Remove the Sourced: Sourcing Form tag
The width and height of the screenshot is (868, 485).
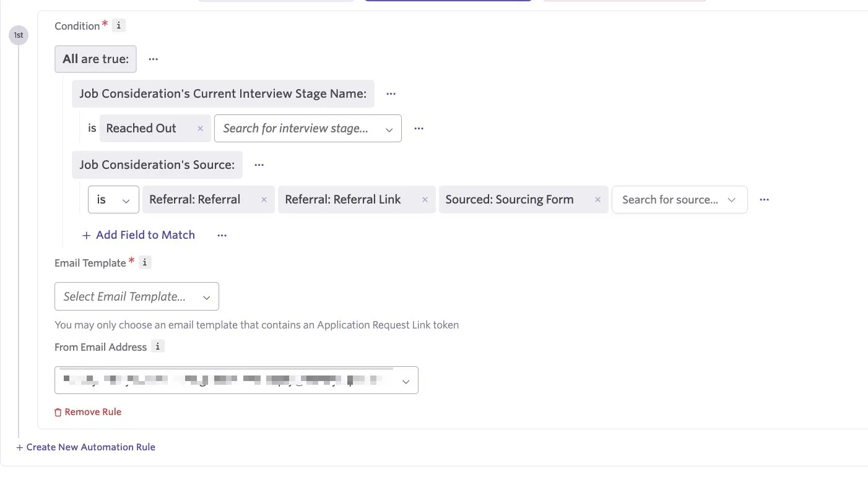pos(597,200)
